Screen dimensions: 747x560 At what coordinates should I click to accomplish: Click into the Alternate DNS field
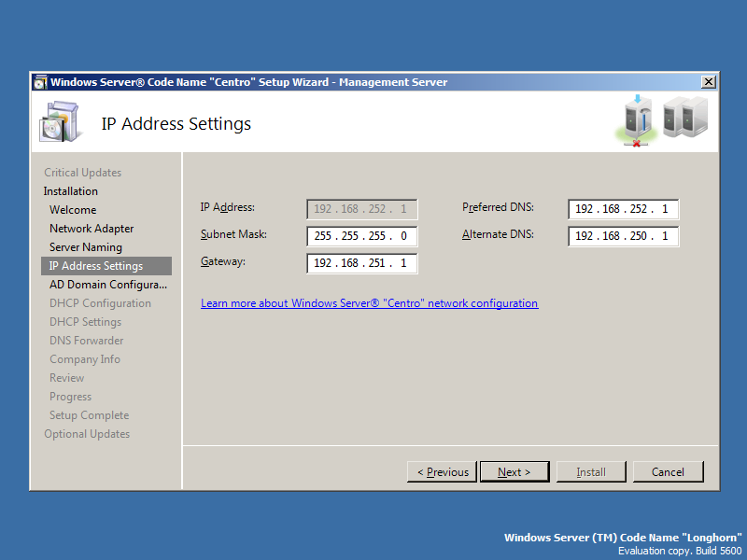point(623,236)
